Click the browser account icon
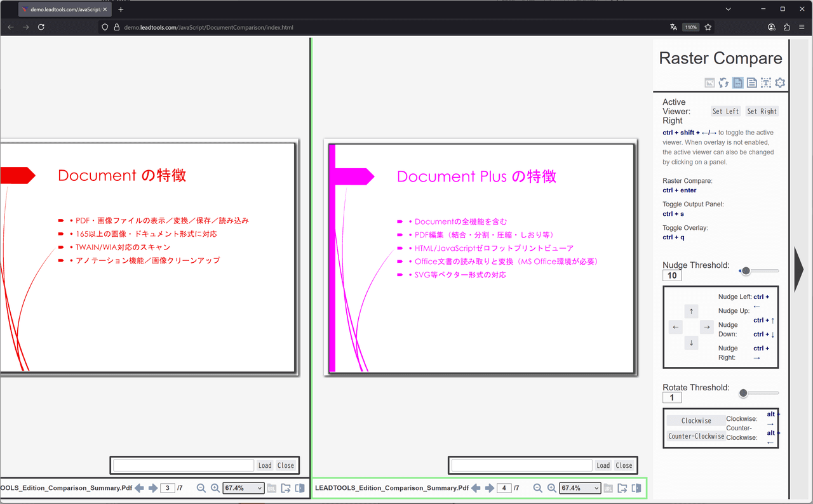Image resolution: width=813 pixels, height=504 pixels. (771, 27)
